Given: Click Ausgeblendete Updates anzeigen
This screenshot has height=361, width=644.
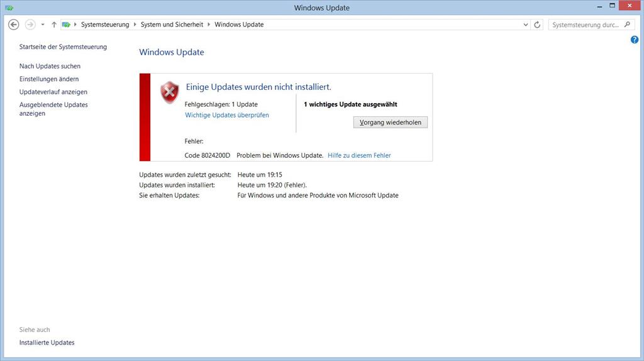Looking at the screenshot, I should 53,109.
